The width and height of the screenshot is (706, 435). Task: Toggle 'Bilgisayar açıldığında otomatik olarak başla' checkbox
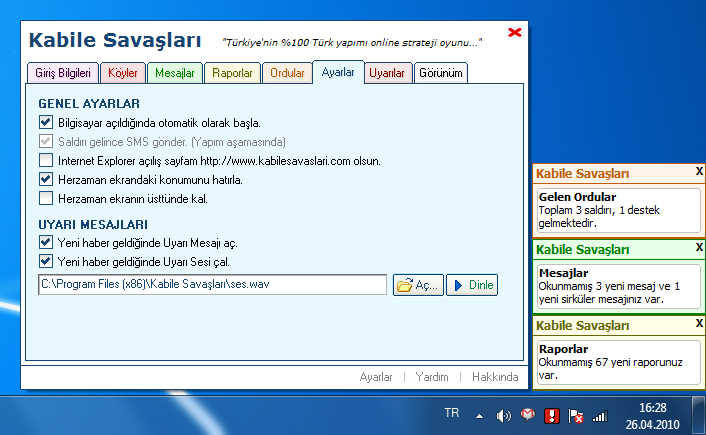(46, 123)
